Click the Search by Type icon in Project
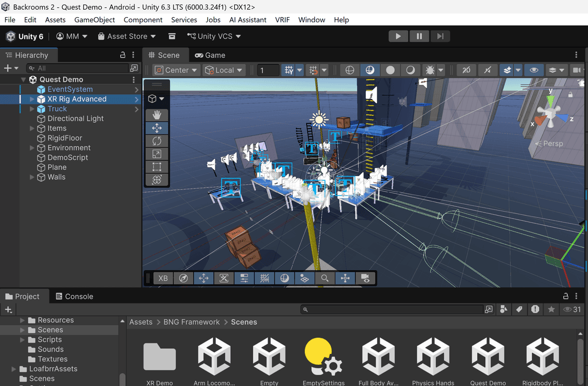 [504, 309]
